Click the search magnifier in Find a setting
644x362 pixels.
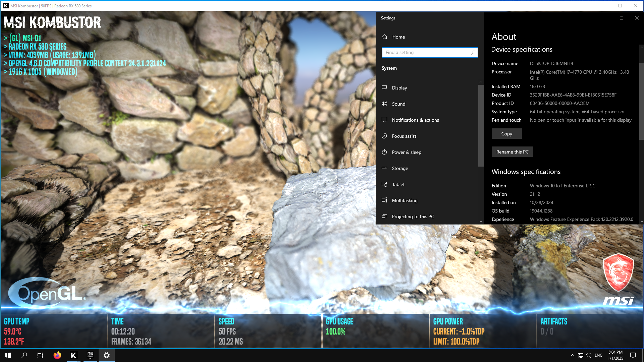pos(473,52)
